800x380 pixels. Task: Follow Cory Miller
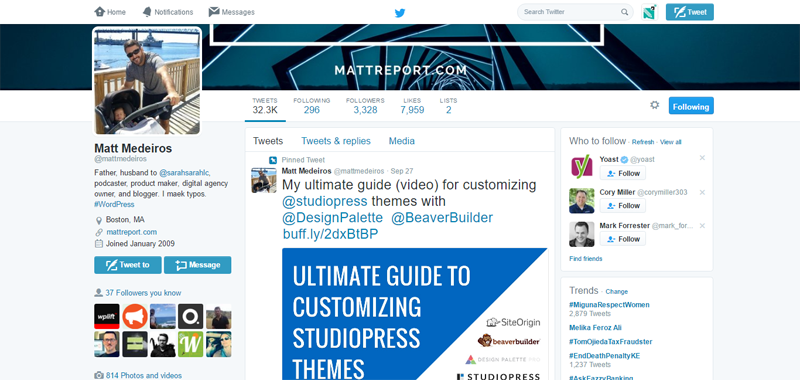(622, 206)
